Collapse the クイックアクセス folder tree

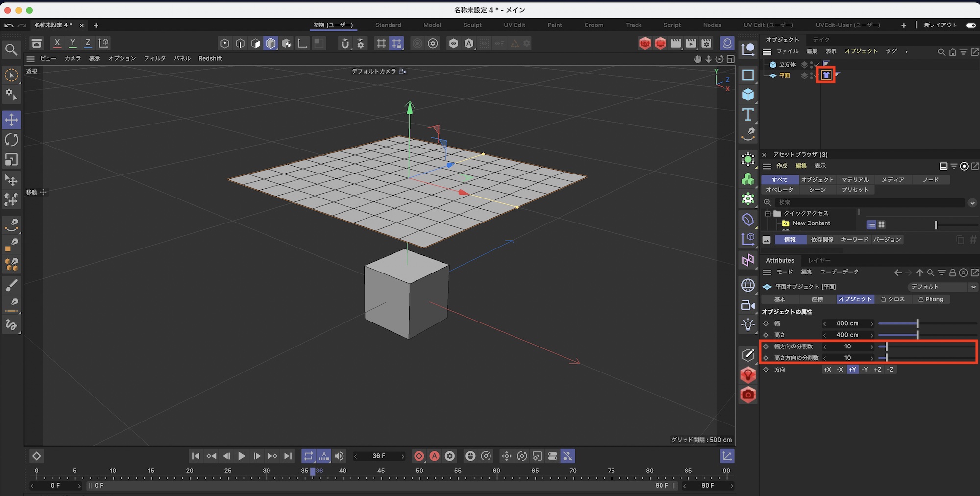click(768, 214)
